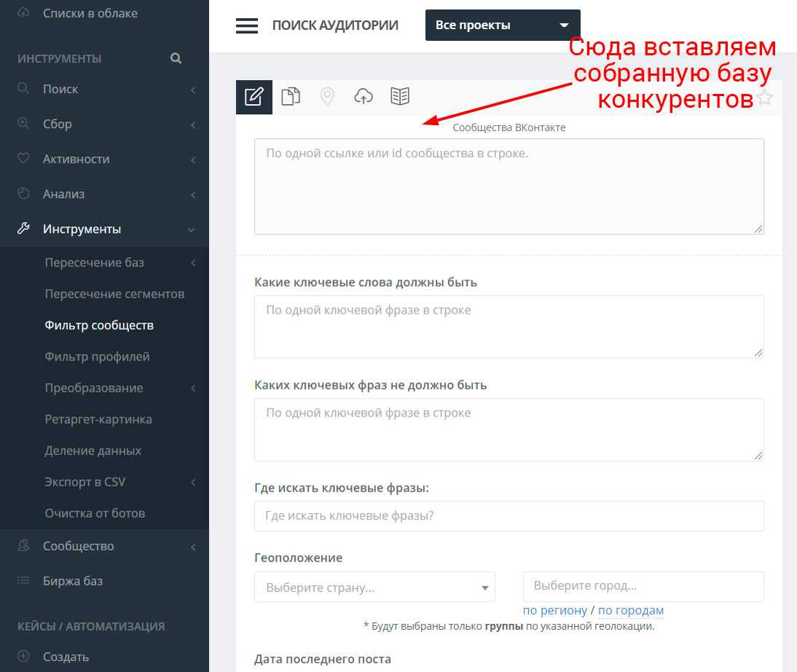Focus the Сообщества ВКонтакте text area
The image size is (797, 672).
tap(509, 186)
